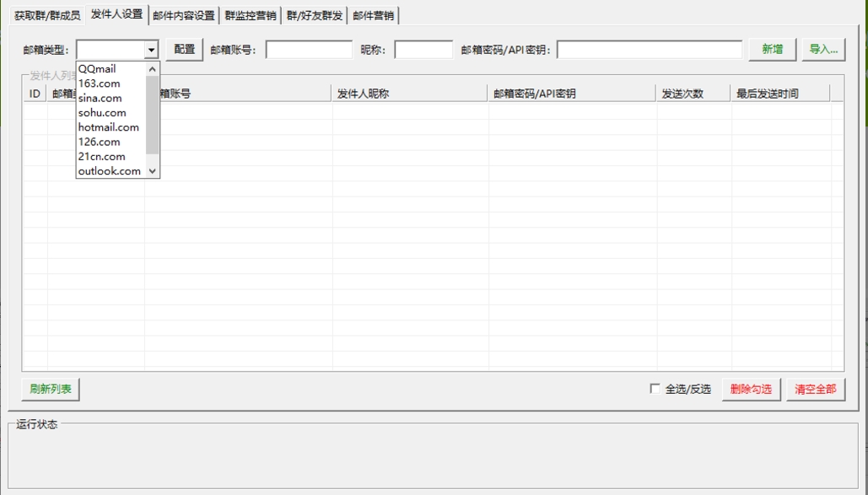Click the red 删除勾选 button

coord(751,390)
